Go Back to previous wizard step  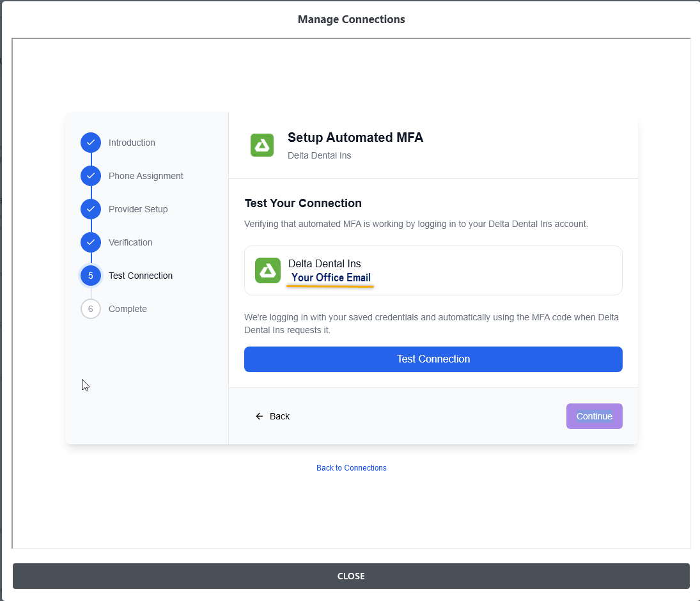[272, 416]
